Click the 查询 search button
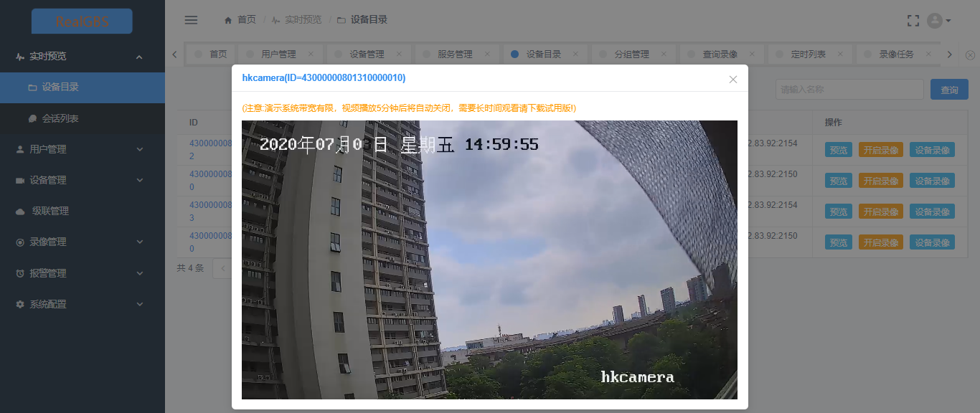 [x=948, y=89]
